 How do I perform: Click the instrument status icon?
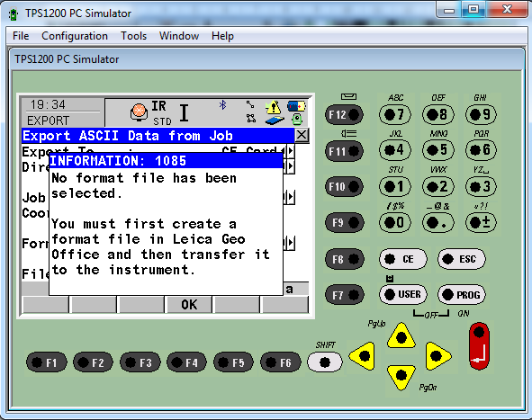[297, 120]
